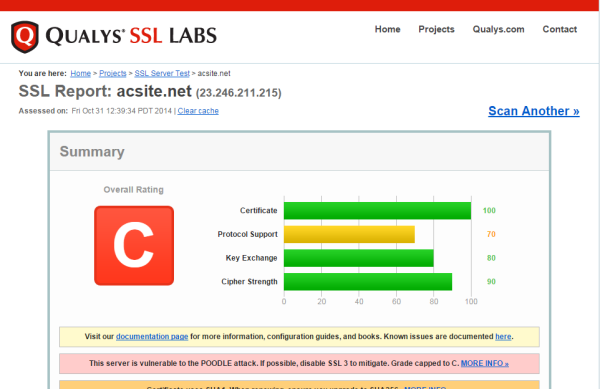Image resolution: width=600 pixels, height=389 pixels.
Task: Click the Summary section heading
Action: [92, 152]
